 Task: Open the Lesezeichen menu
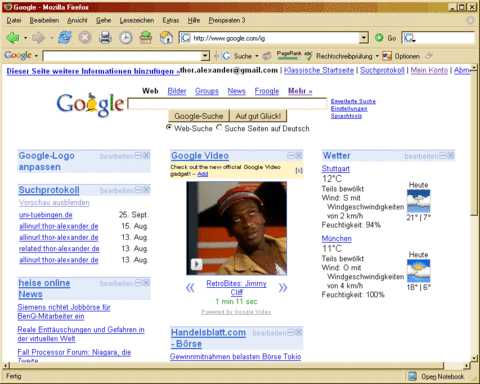[137, 20]
